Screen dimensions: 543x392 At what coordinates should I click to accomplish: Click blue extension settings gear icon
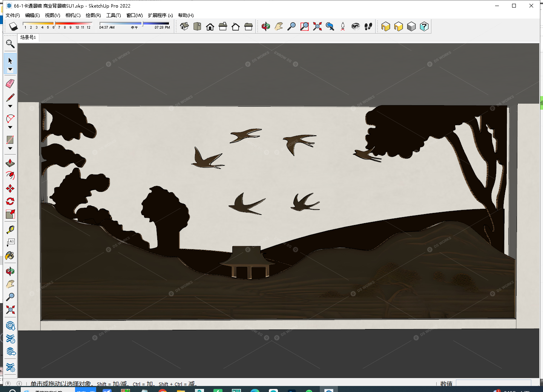[10, 367]
